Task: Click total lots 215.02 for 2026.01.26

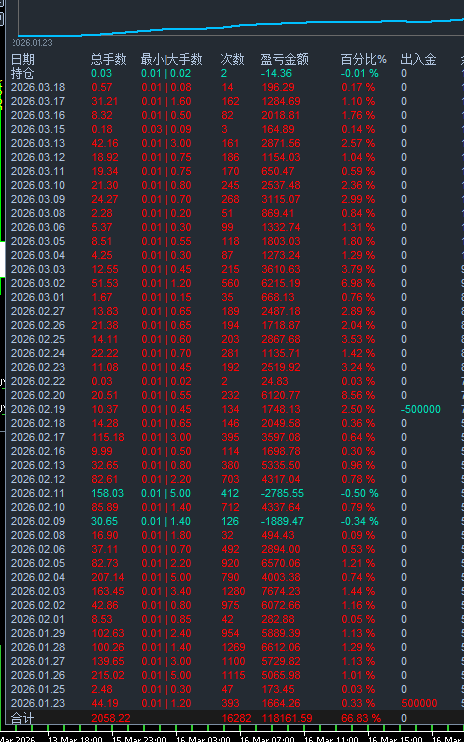Action: point(108,675)
